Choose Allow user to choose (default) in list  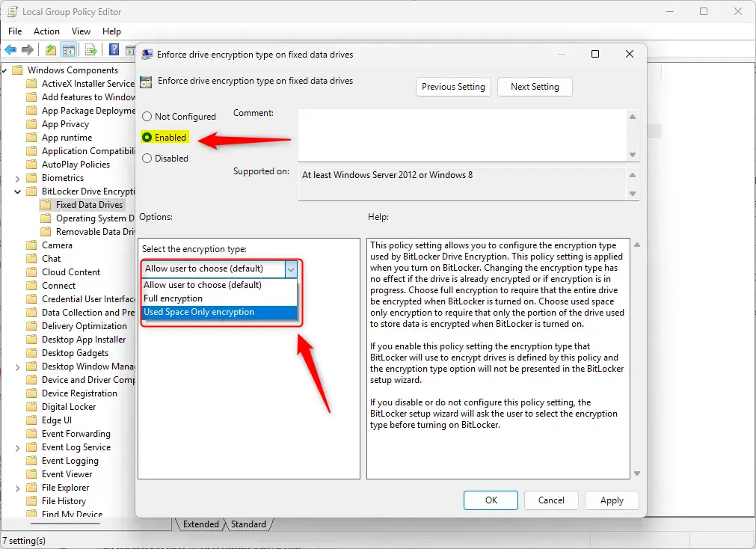point(219,285)
